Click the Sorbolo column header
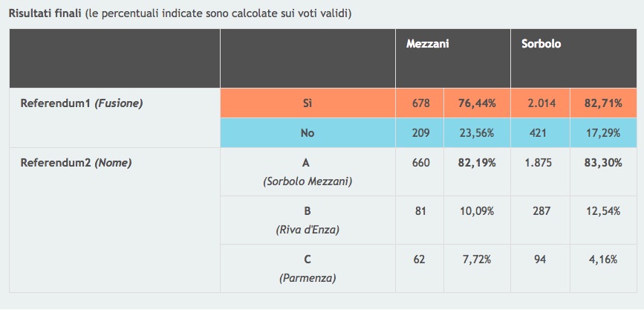 point(541,45)
